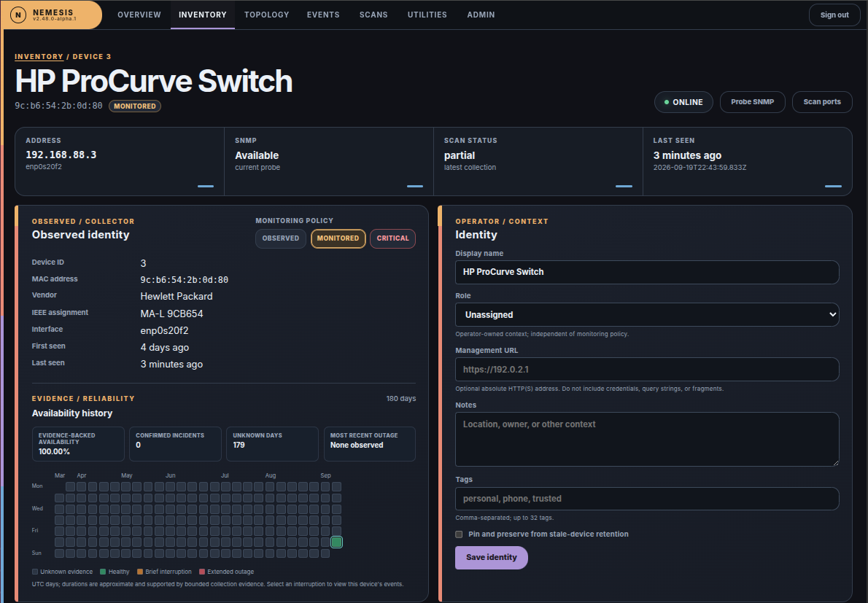
Task: Click the Sign out button
Action: [834, 15]
